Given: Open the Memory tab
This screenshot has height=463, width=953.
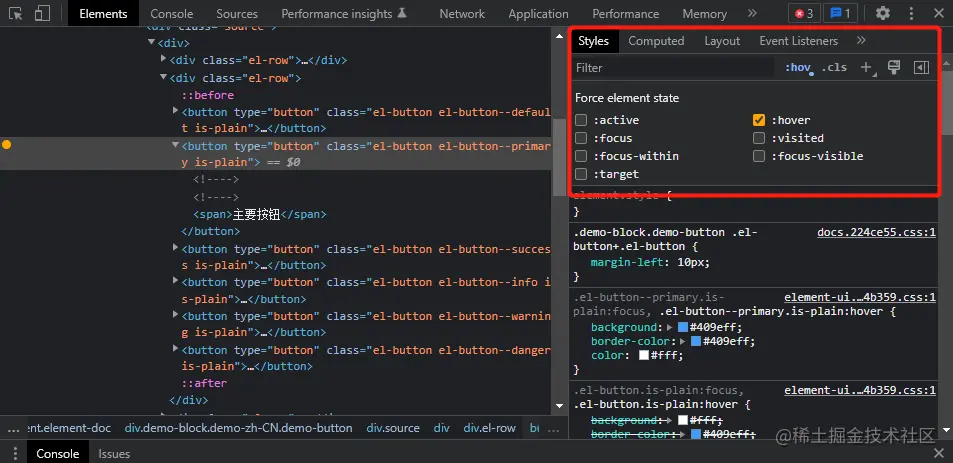Looking at the screenshot, I should (x=704, y=13).
